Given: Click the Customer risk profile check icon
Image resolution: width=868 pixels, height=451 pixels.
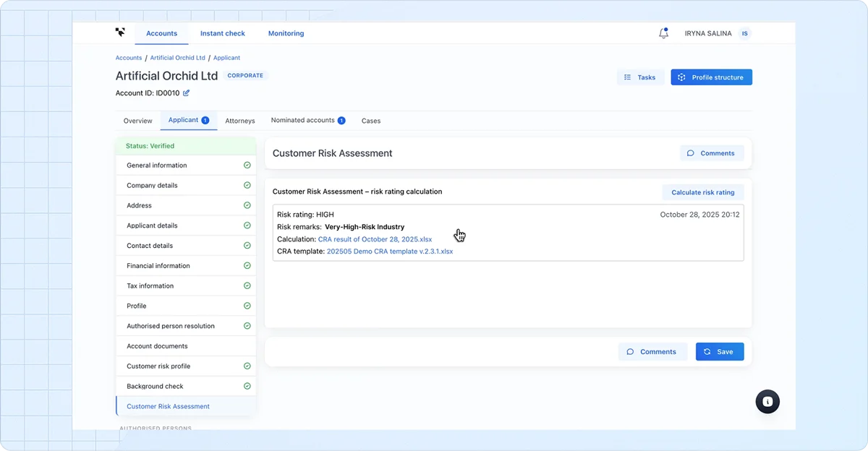Looking at the screenshot, I should tap(247, 366).
